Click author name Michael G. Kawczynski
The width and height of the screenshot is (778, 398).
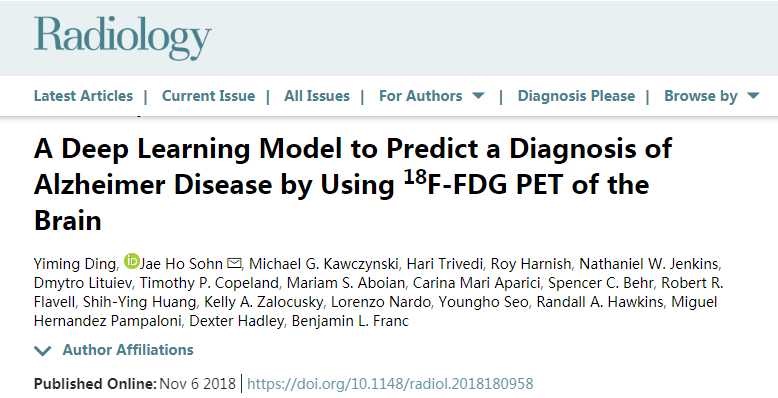click(324, 264)
